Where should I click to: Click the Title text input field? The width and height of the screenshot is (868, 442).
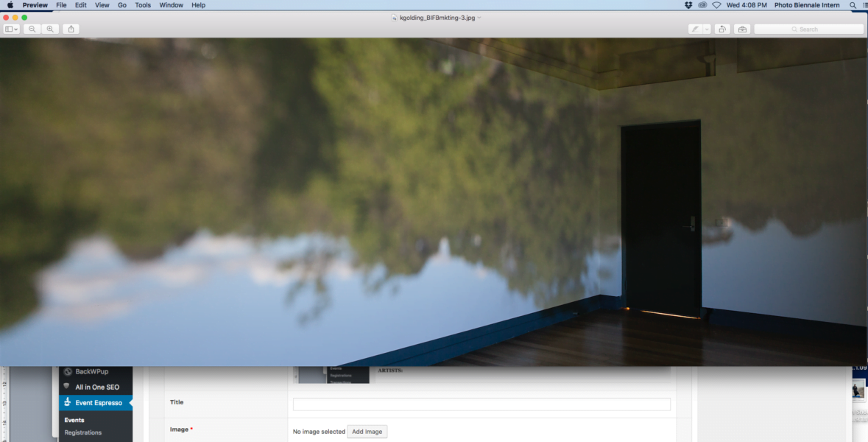[481, 404]
